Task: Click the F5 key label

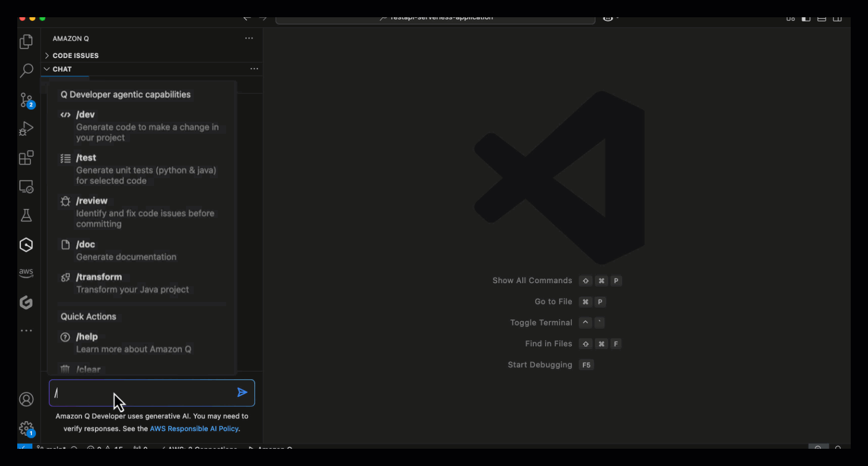Action: click(x=587, y=365)
